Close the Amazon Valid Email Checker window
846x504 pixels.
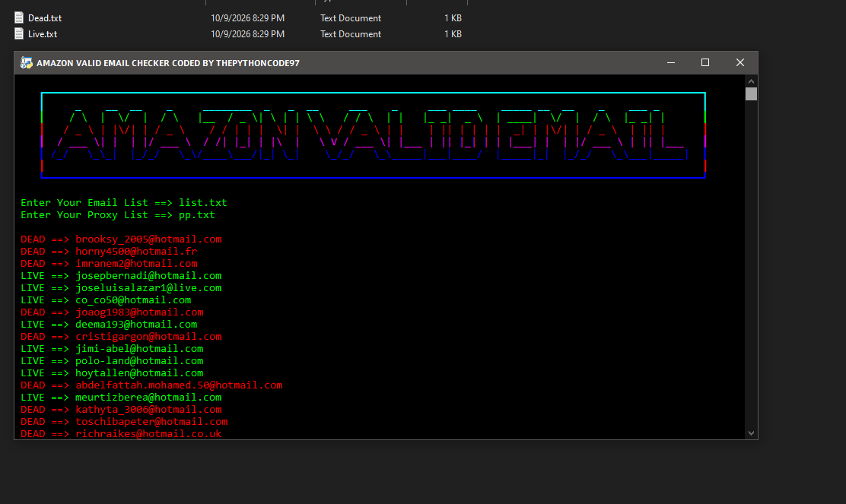click(740, 62)
